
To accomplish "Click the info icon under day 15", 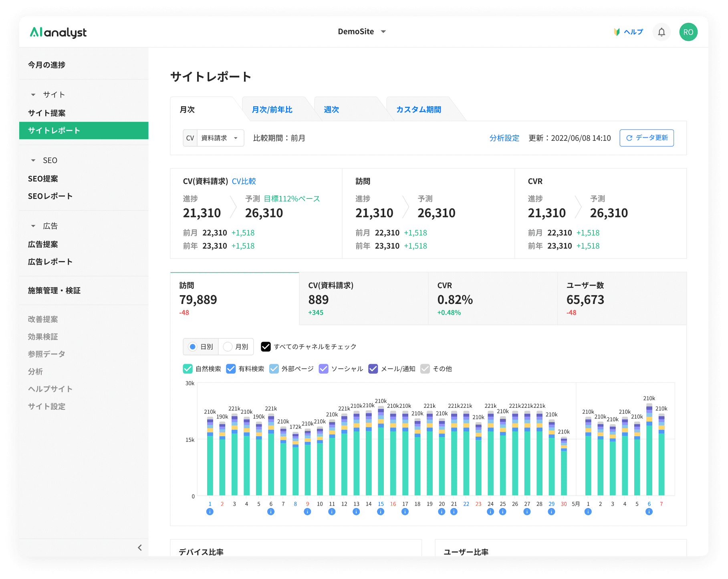I will (x=381, y=512).
